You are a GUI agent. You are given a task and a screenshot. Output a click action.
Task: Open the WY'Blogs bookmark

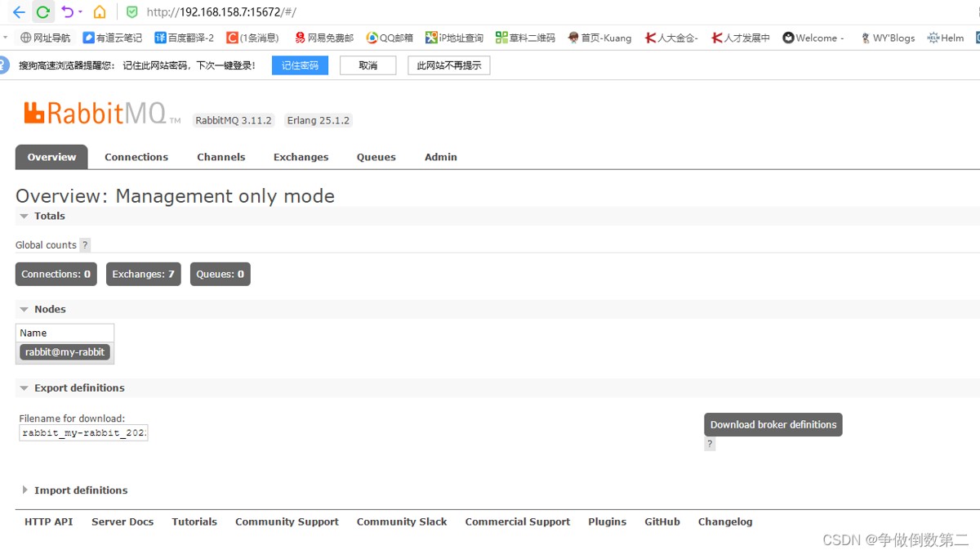[888, 38]
